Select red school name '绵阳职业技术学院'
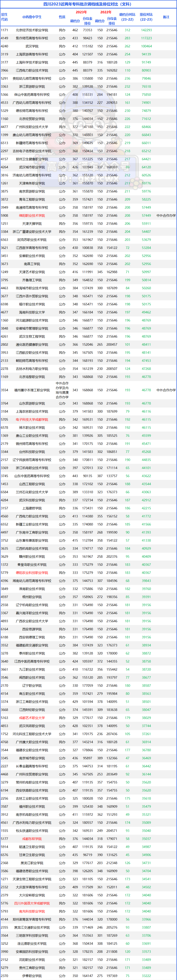This screenshot has height=980, width=177. pyautogui.click(x=32, y=216)
